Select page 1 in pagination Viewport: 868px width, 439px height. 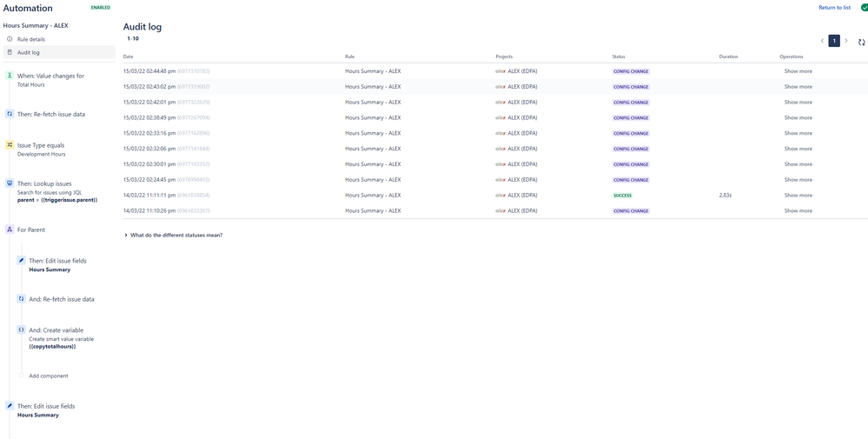(833, 41)
